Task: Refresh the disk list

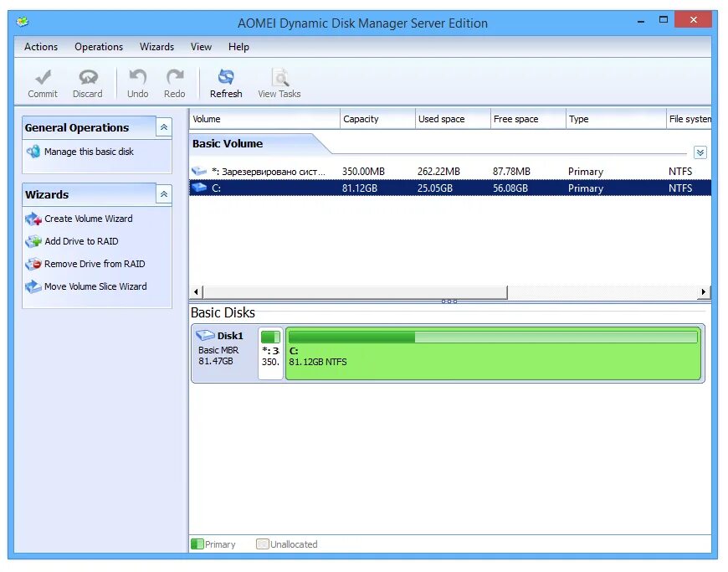Action: [226, 84]
